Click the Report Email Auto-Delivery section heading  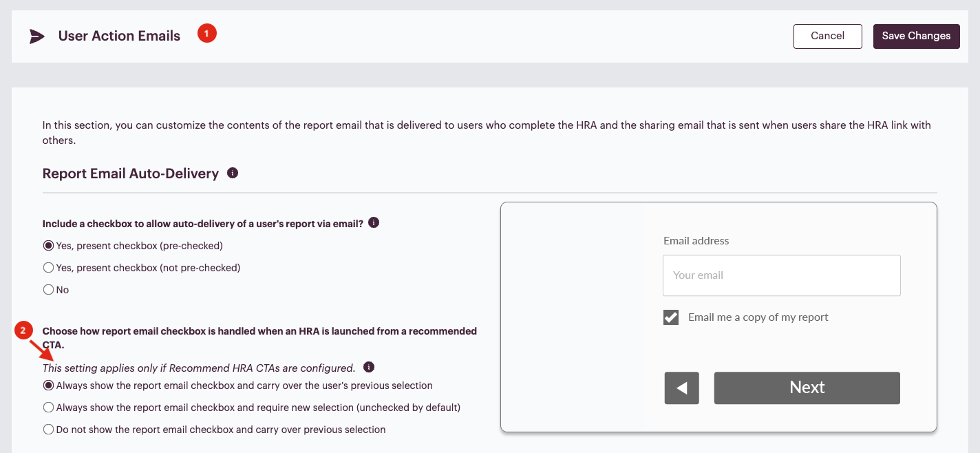131,173
